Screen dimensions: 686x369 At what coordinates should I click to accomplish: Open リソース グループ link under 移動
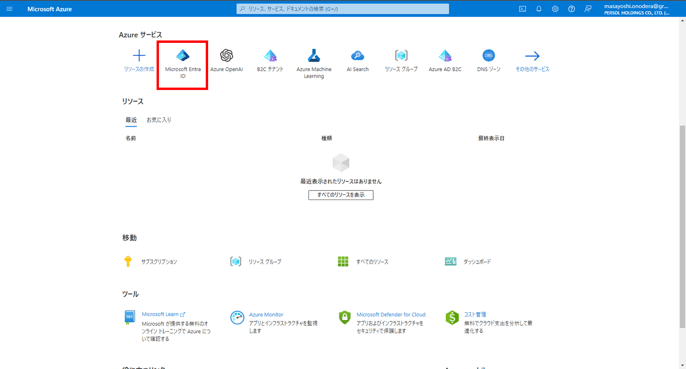265,262
